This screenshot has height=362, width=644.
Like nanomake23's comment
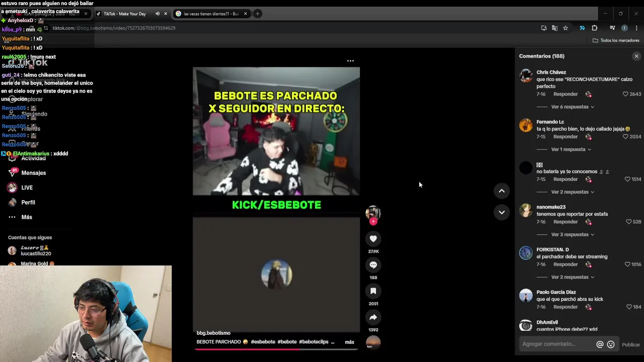(628, 222)
